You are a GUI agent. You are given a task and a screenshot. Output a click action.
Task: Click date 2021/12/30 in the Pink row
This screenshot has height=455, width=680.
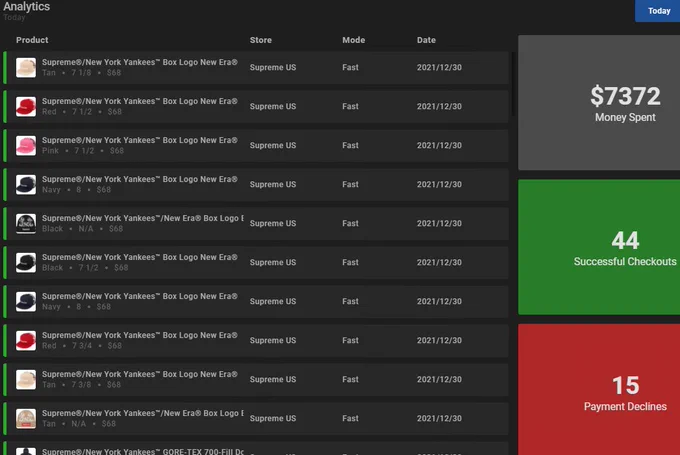pos(439,145)
